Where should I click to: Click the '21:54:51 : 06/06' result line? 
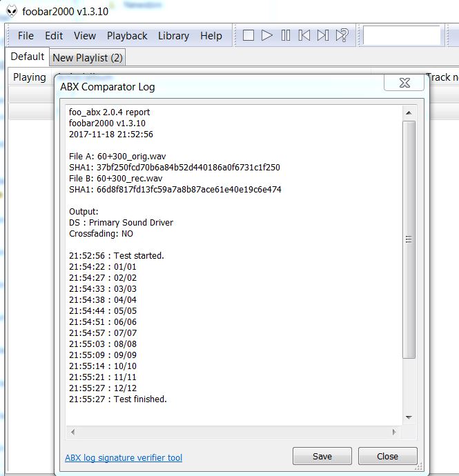click(x=103, y=321)
